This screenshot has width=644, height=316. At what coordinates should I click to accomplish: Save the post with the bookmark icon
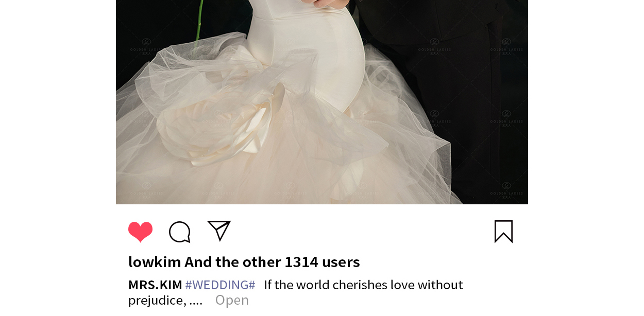[503, 231]
